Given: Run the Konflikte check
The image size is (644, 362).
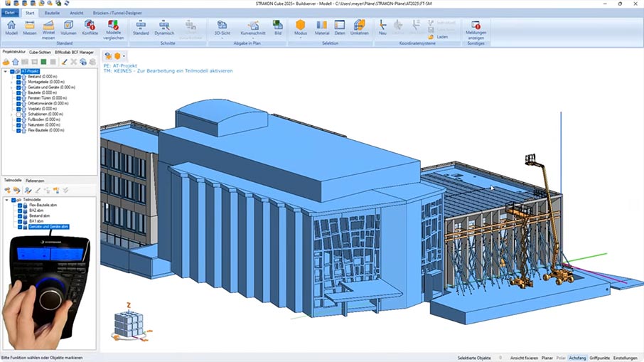Looking at the screenshot, I should click(90, 27).
